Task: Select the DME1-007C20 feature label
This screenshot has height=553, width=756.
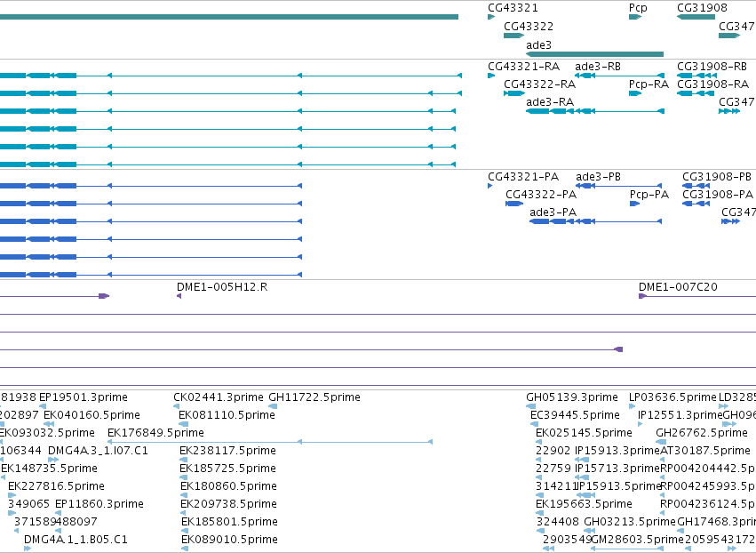Action: coord(678,287)
